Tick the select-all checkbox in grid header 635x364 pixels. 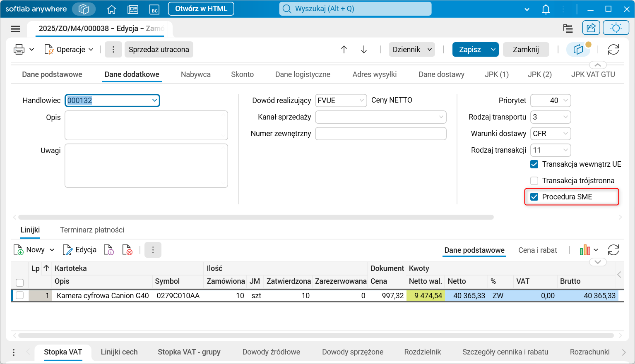[19, 283]
